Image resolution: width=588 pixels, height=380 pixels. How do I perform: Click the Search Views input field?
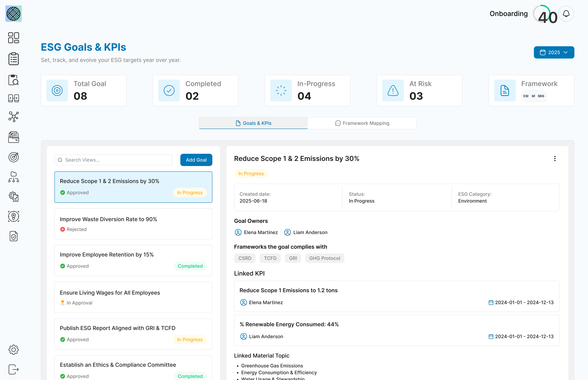click(x=113, y=160)
